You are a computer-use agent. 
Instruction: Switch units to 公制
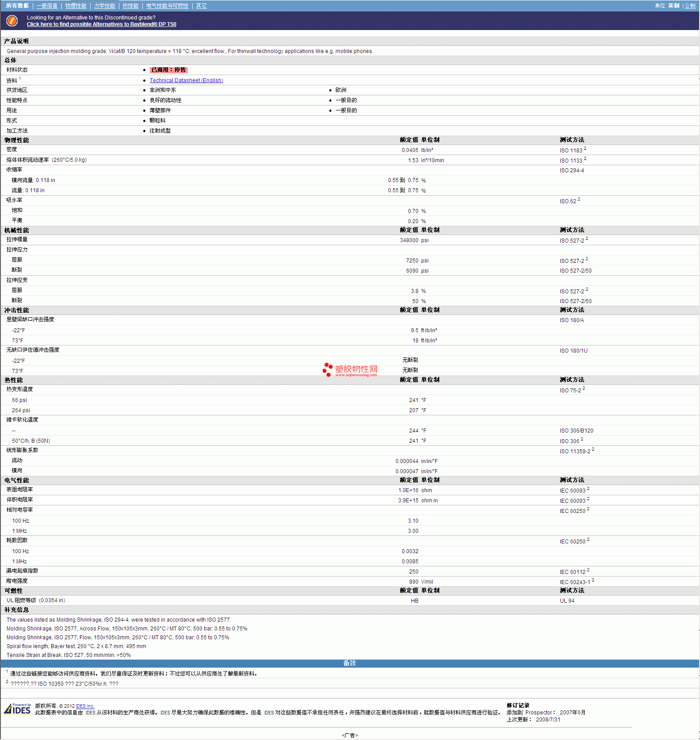pos(690,6)
